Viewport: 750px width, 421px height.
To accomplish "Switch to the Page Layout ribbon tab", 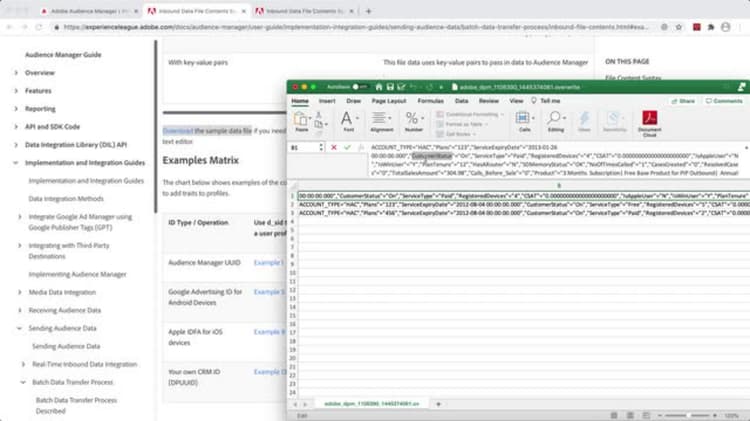I will pyautogui.click(x=389, y=101).
